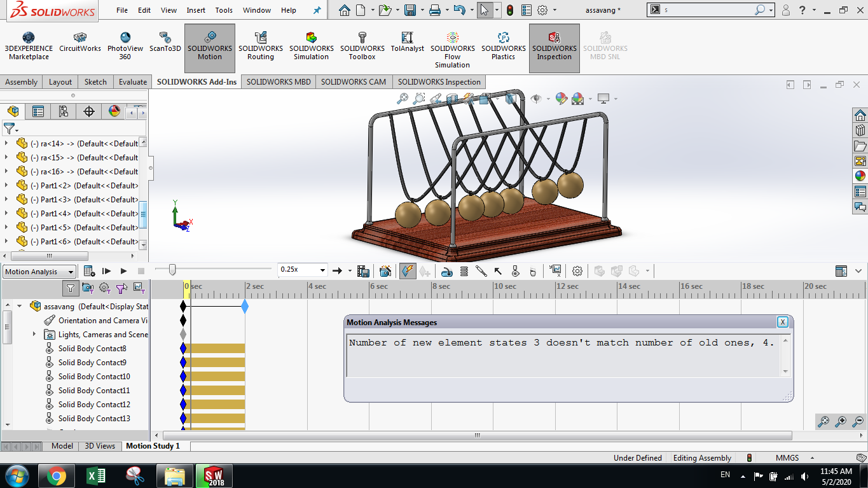Expand the Part1<2> component node
The image size is (868, 488).
click(x=6, y=185)
